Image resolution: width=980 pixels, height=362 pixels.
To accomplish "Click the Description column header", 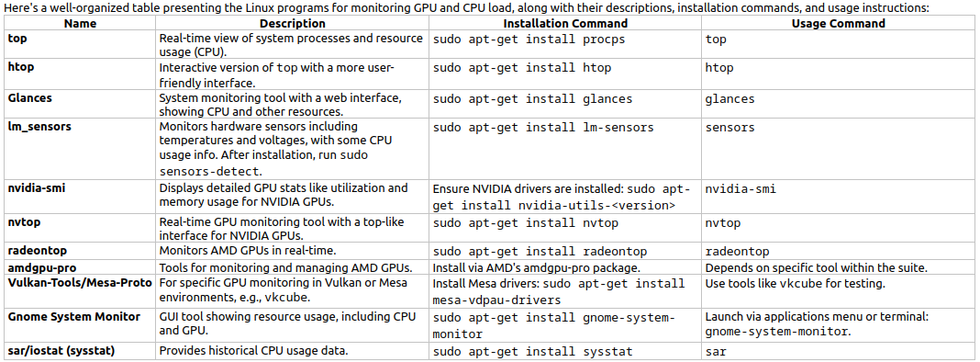I will coord(293,24).
